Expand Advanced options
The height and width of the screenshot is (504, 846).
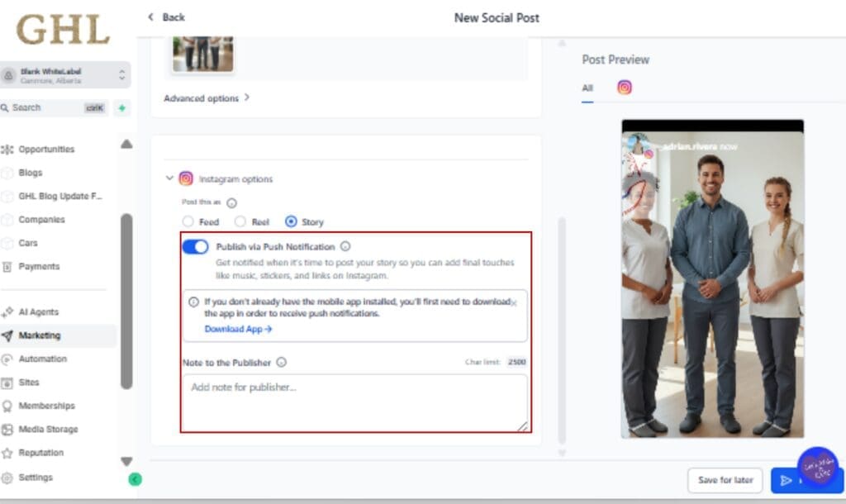click(207, 98)
